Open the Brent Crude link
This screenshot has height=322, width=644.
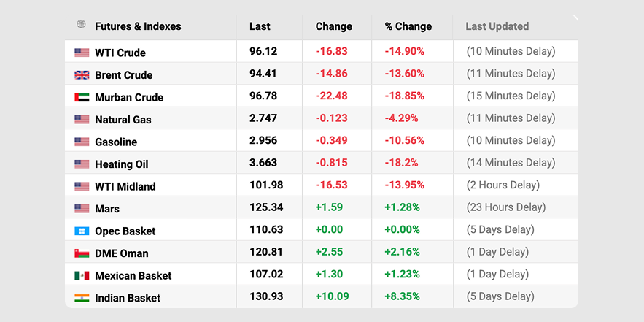123,75
